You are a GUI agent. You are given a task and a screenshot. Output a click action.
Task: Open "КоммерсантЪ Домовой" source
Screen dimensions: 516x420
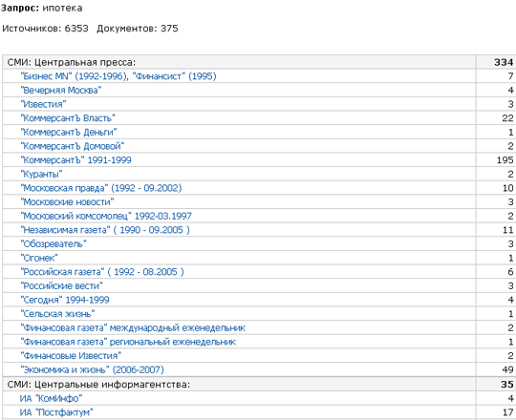73,146
